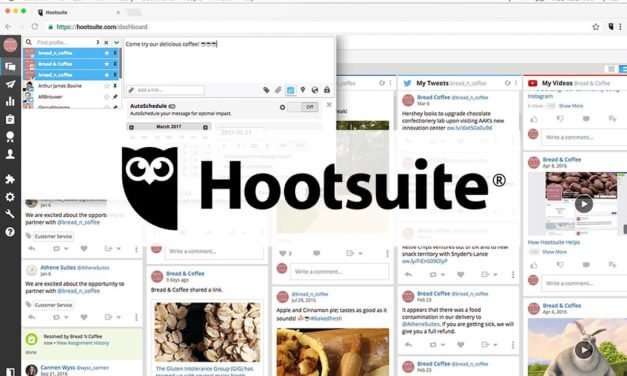Go to next month in March 2017 calendar
Screen dimensions: 627x376
(x=206, y=127)
